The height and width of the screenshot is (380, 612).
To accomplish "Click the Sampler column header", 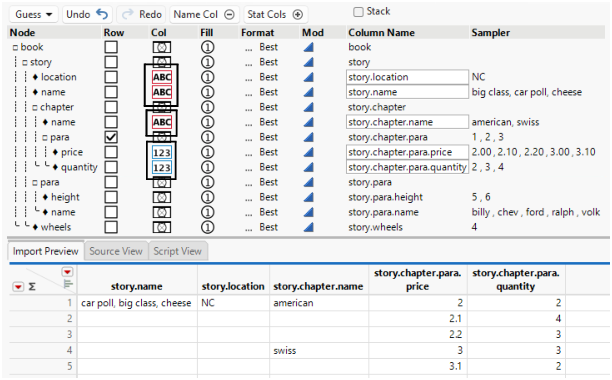I will click(491, 33).
